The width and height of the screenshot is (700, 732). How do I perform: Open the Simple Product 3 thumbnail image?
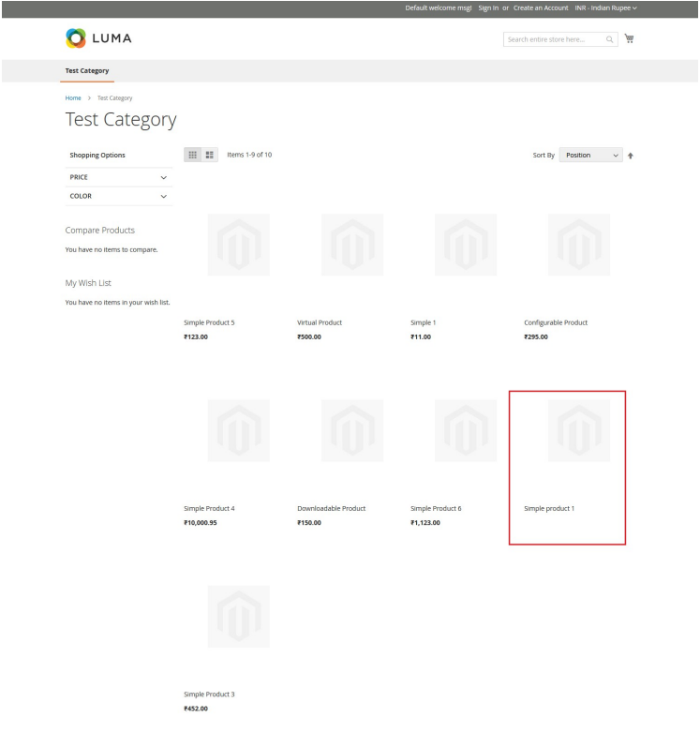238,616
